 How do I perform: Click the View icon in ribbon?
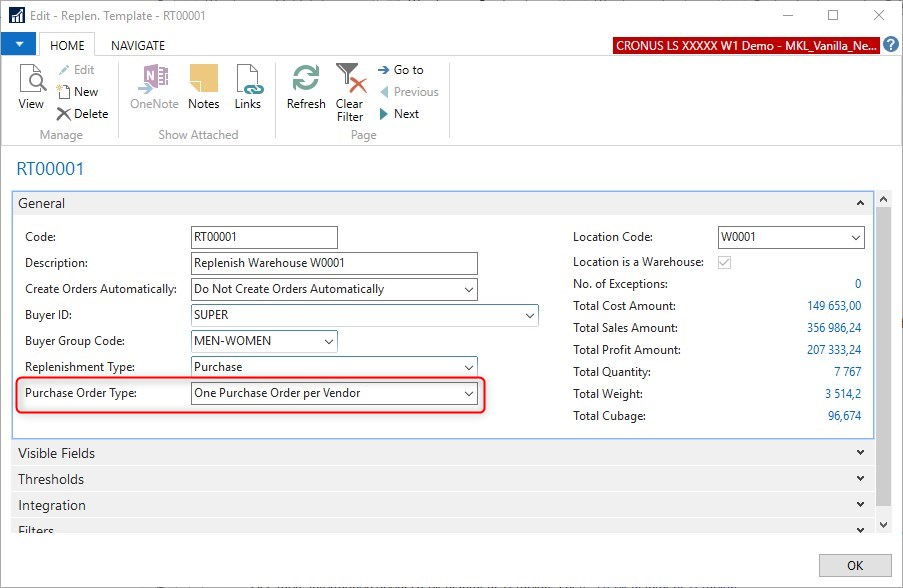(x=31, y=88)
